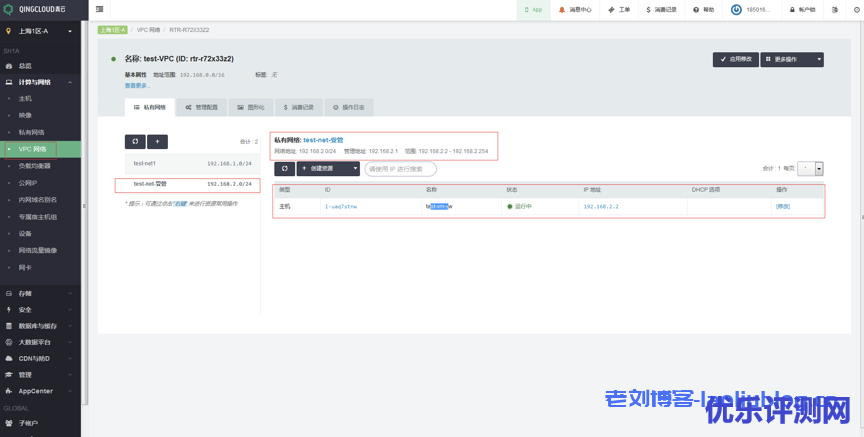Open the 上海1区-A zone dropdown

pos(40,31)
